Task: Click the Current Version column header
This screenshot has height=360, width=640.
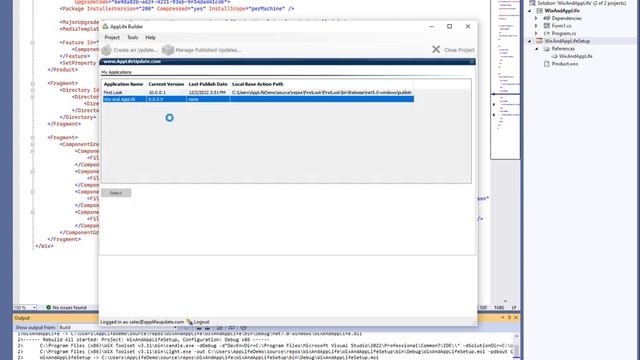Action: (166, 84)
